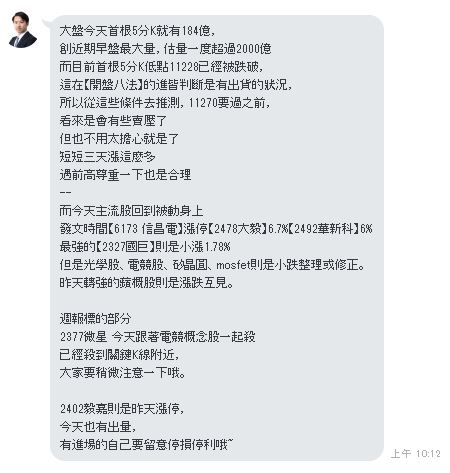450x473 pixels.
Task: Select the line with 11270要過之前
Action: (165, 103)
